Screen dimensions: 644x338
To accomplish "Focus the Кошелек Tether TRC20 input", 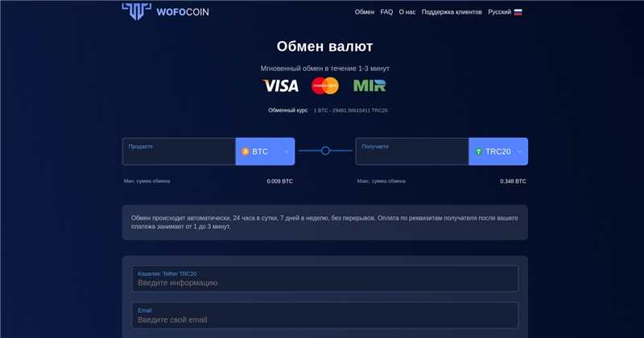I will pos(325,278).
